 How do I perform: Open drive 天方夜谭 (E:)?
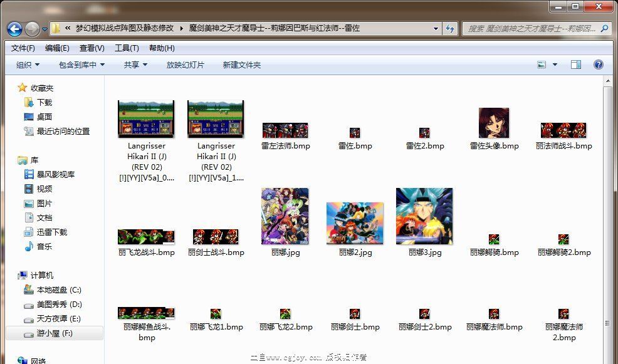52,319
